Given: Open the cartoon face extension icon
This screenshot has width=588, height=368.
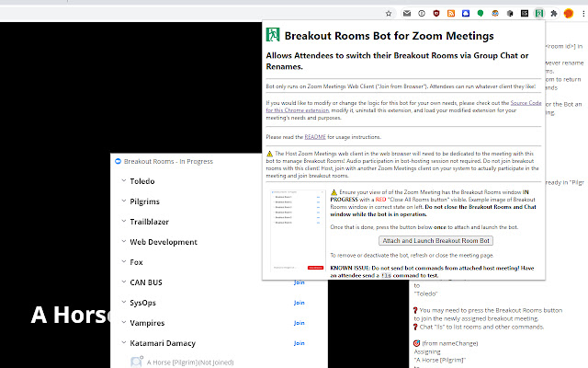Looking at the screenshot, I should (495, 14).
